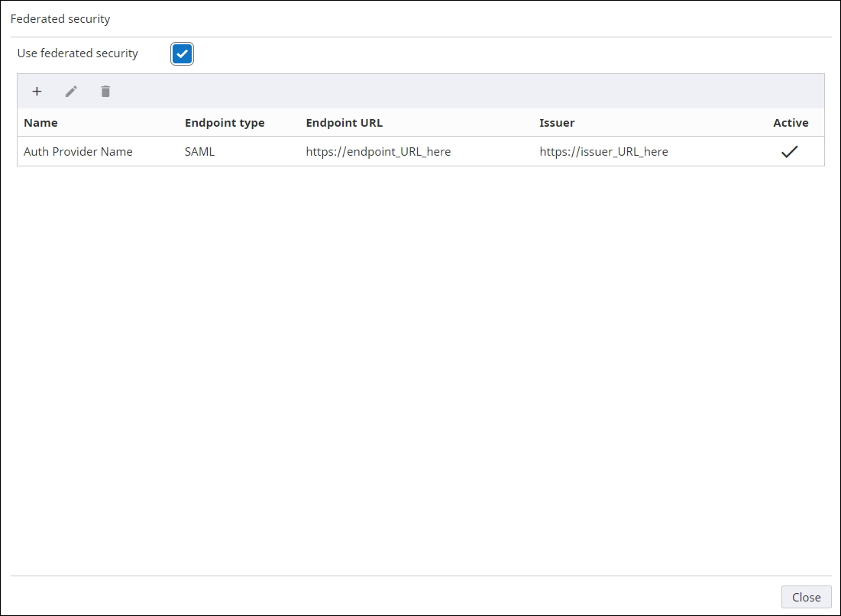Uncheck the Use federated security checkbox

coord(182,54)
